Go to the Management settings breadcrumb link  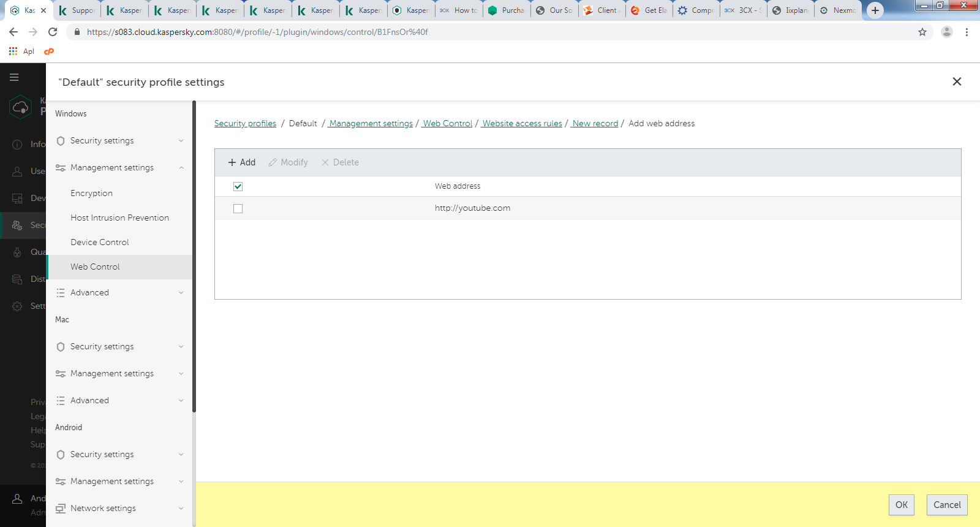pyautogui.click(x=371, y=124)
